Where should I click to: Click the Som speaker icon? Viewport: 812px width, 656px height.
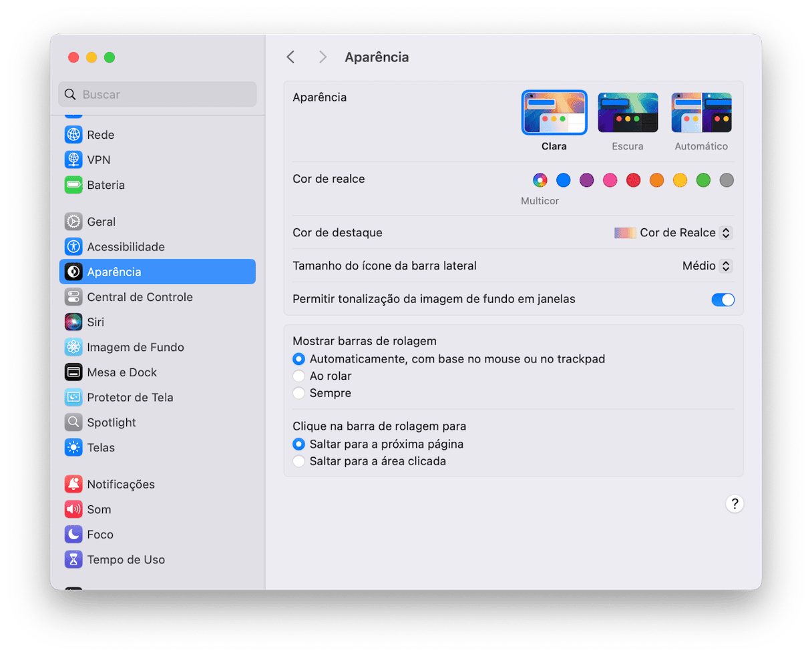73,509
